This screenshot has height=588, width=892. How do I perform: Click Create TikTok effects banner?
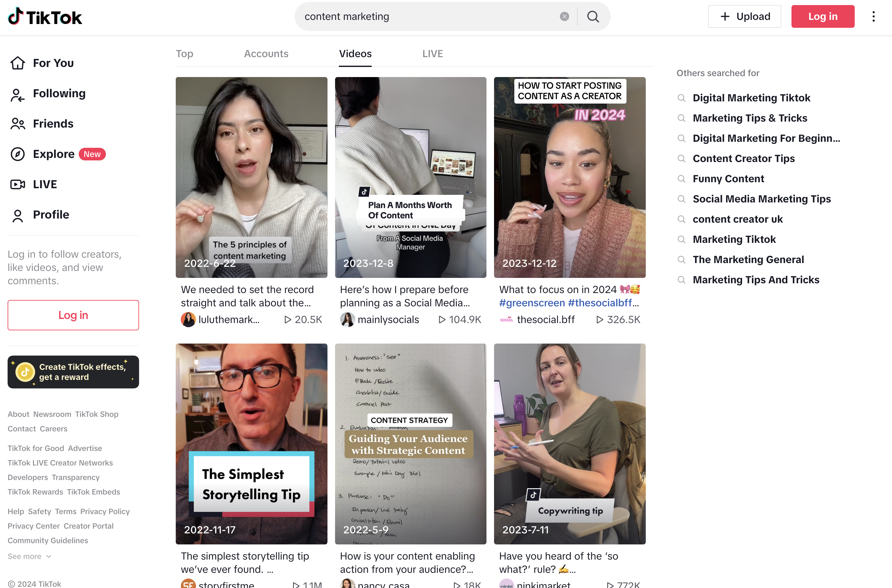click(73, 372)
